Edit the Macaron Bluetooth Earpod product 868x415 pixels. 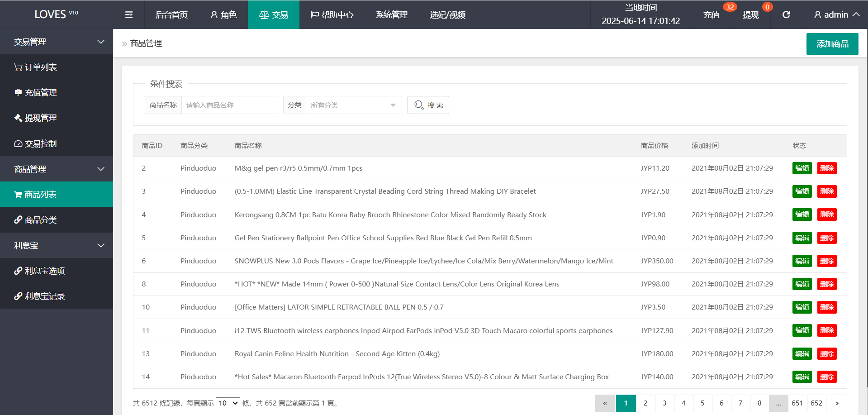click(x=802, y=377)
